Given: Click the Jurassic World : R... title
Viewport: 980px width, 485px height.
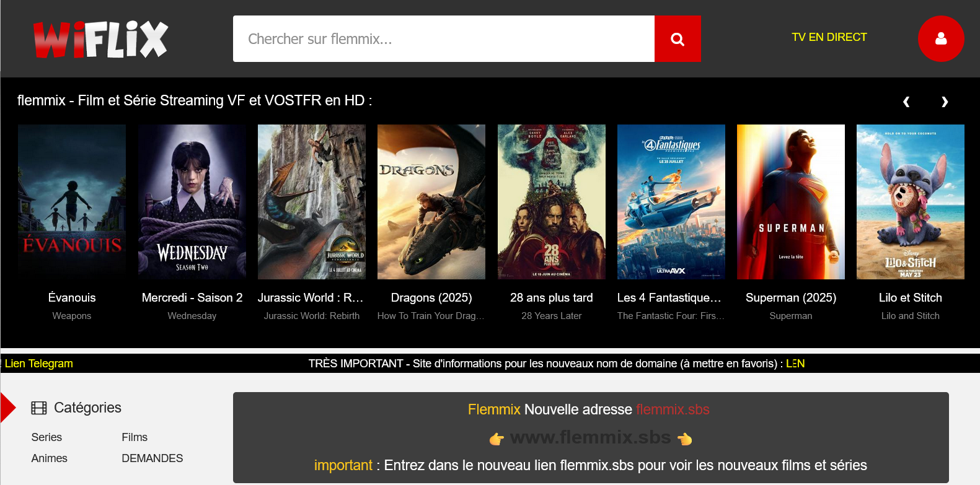Looking at the screenshot, I should click(x=311, y=298).
